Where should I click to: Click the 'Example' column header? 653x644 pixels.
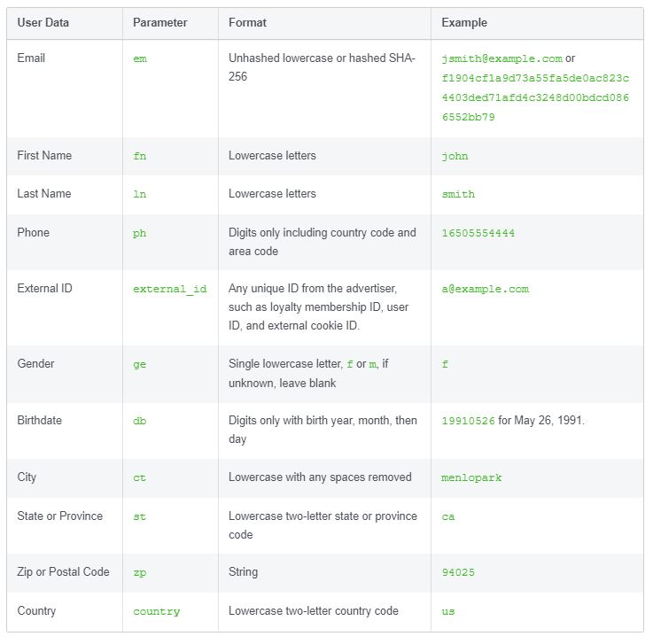pos(464,22)
